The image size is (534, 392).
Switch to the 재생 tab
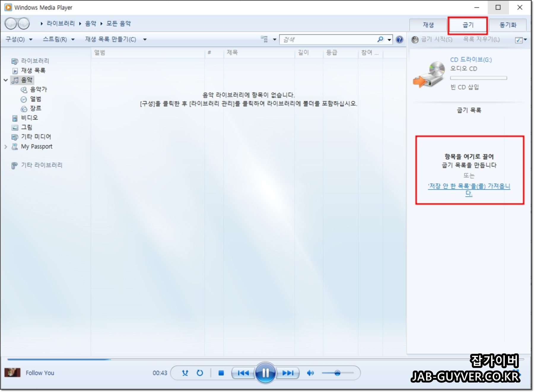coord(428,25)
